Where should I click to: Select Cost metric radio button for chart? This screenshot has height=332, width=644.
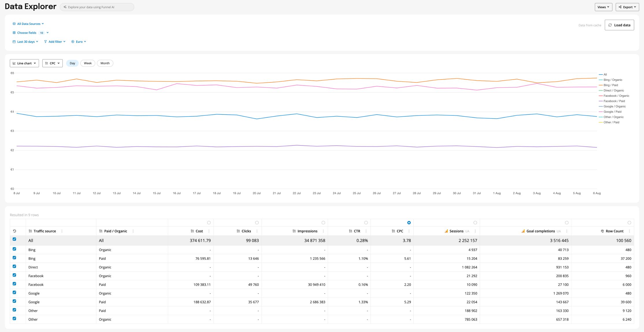point(209,223)
